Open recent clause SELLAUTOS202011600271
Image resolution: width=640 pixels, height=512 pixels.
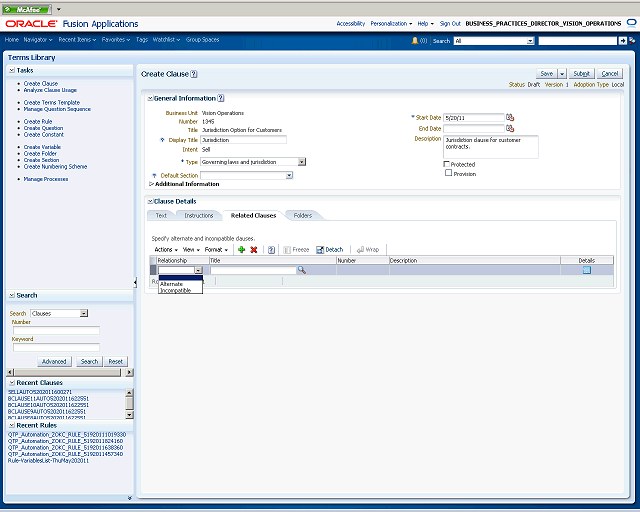tap(40, 392)
